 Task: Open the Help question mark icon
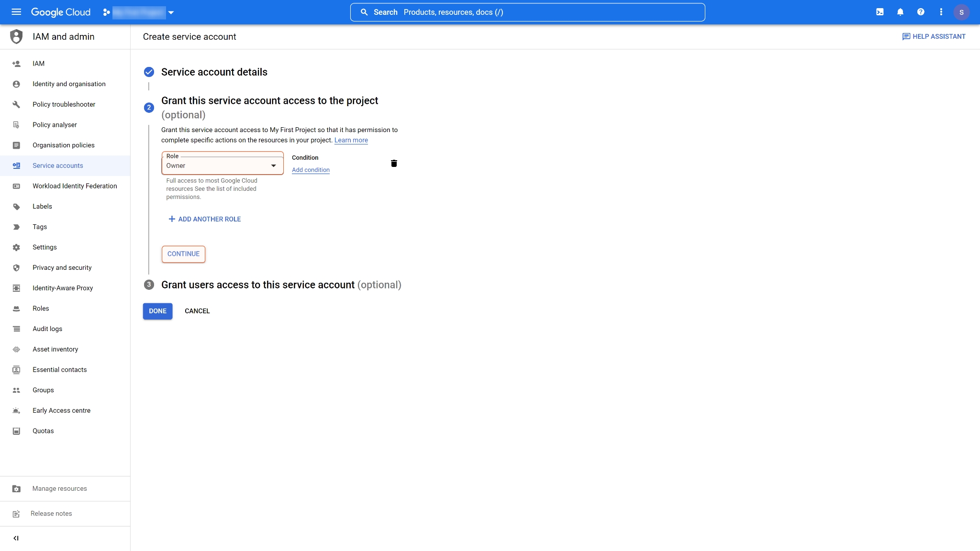(x=920, y=12)
